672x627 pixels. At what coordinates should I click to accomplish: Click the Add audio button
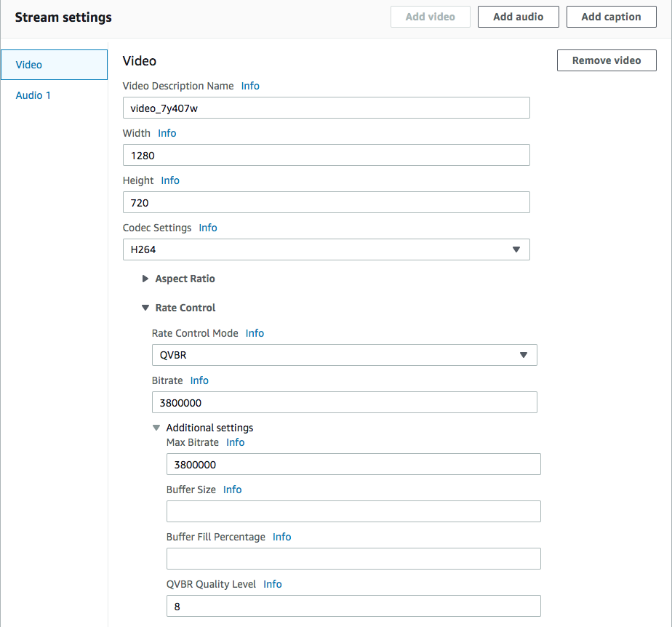click(x=518, y=17)
